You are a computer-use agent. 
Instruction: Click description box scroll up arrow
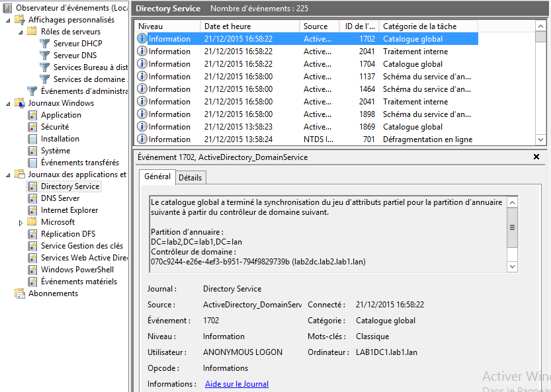[513, 202]
